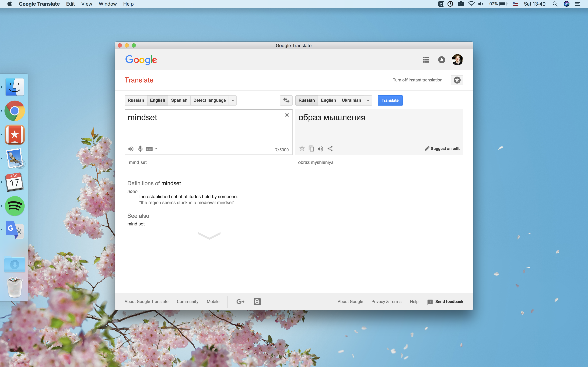The image size is (588, 367).
Task: Listen to the Russian translation
Action: point(320,149)
